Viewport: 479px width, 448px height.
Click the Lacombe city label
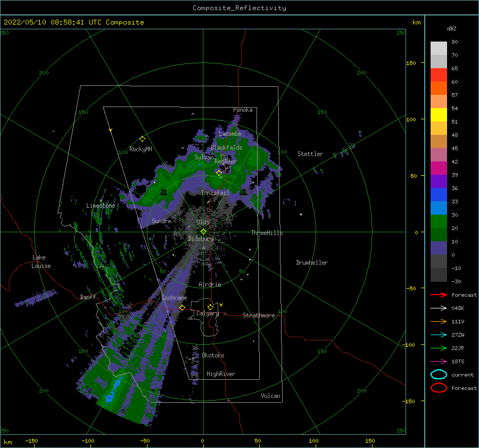click(230, 134)
